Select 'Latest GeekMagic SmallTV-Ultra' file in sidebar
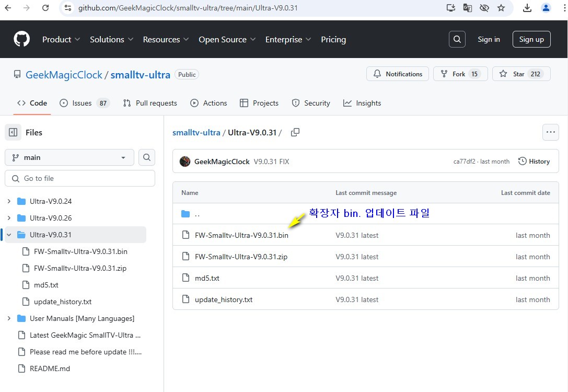The width and height of the screenshot is (568, 392). [85, 335]
